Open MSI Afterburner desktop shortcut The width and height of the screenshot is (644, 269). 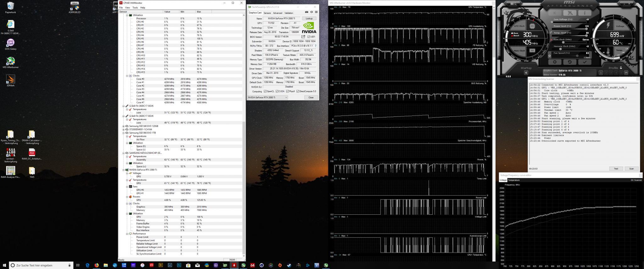pyautogui.click(x=10, y=63)
